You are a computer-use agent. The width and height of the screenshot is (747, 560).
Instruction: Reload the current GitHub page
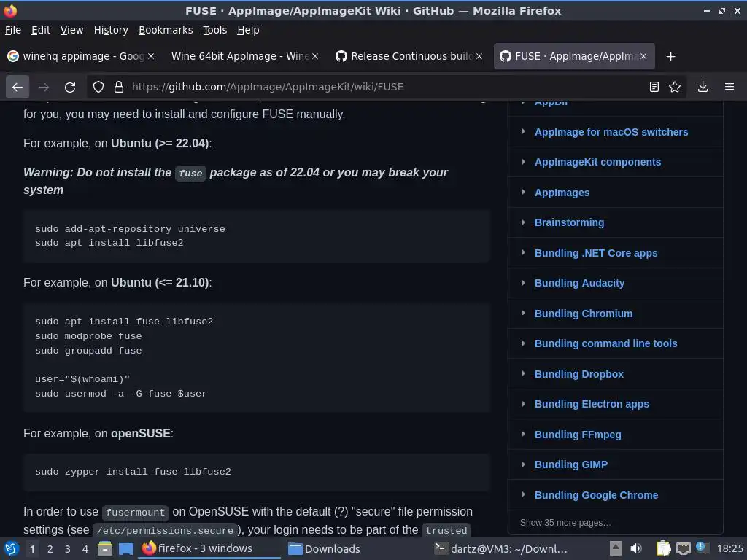(70, 87)
